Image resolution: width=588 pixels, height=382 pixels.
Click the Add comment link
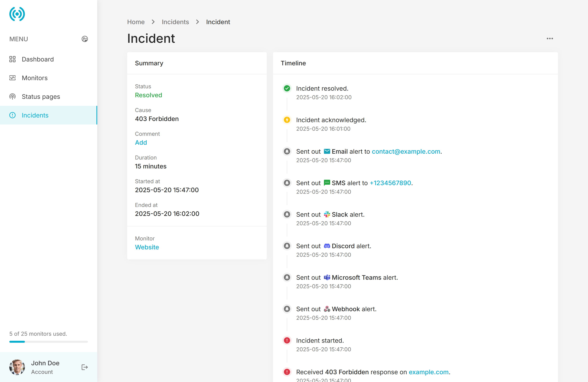point(141,143)
